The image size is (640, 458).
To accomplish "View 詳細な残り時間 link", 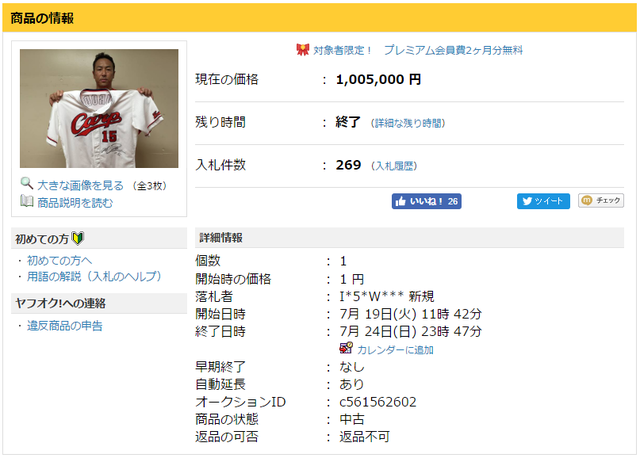I will click(x=408, y=123).
